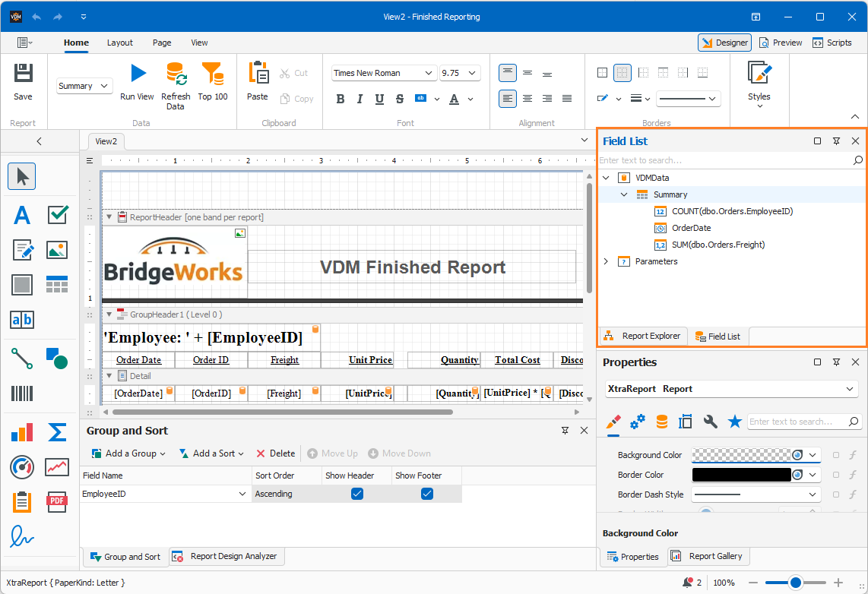Click the Run View play icon
Image resolution: width=868 pixels, height=594 pixels.
click(x=138, y=73)
